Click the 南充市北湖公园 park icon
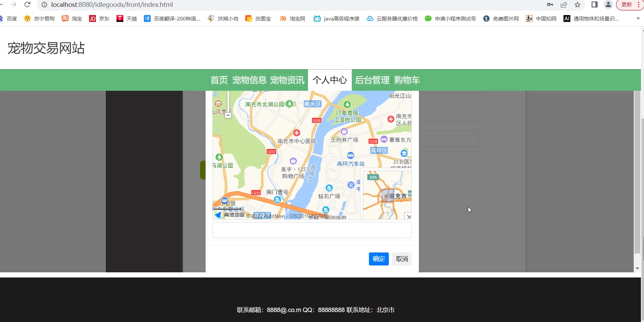 289,103
